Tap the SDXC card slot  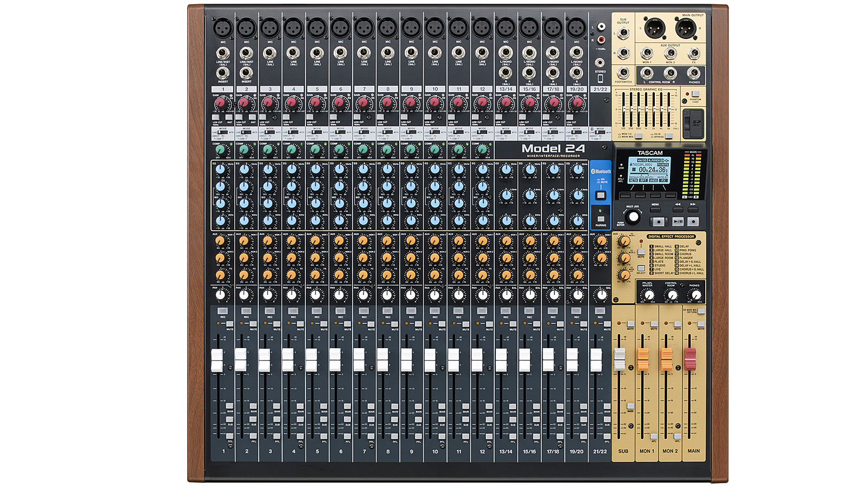click(693, 124)
